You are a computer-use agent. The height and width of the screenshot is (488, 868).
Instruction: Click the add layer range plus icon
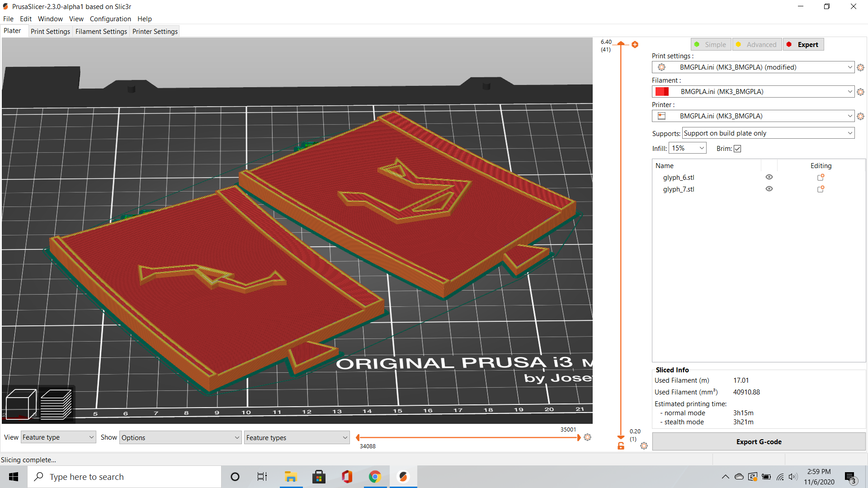(x=635, y=44)
